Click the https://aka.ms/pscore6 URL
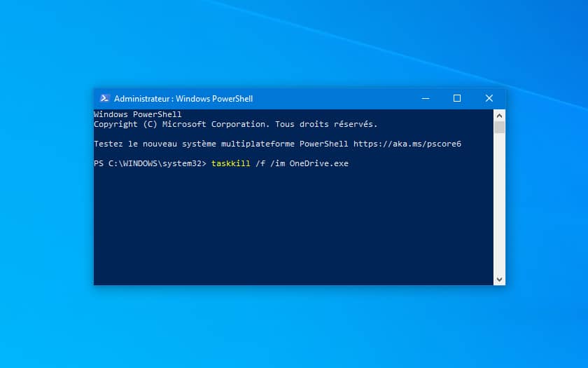The height and width of the screenshot is (368, 588). 407,144
